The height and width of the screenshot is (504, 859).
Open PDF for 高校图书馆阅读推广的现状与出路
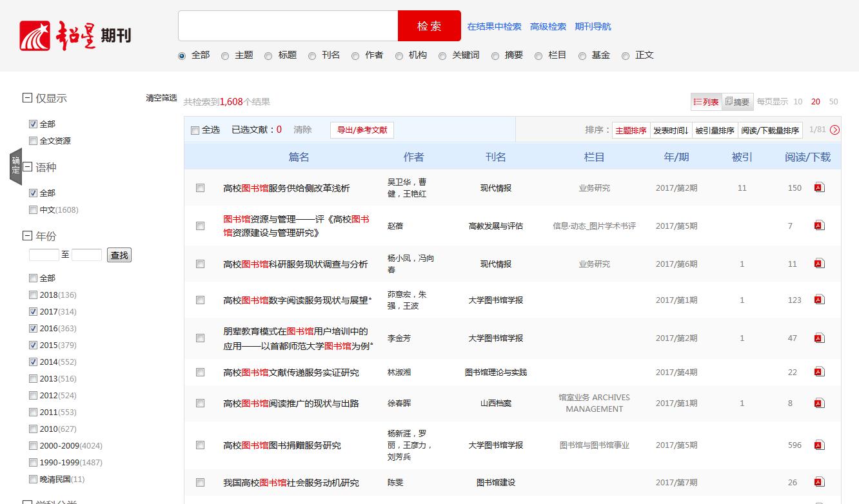820,403
